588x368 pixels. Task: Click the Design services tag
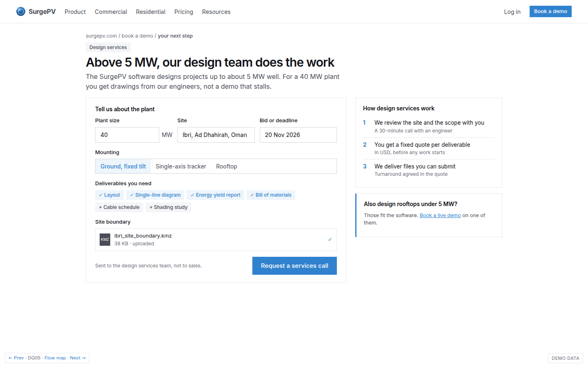pyautogui.click(x=108, y=47)
